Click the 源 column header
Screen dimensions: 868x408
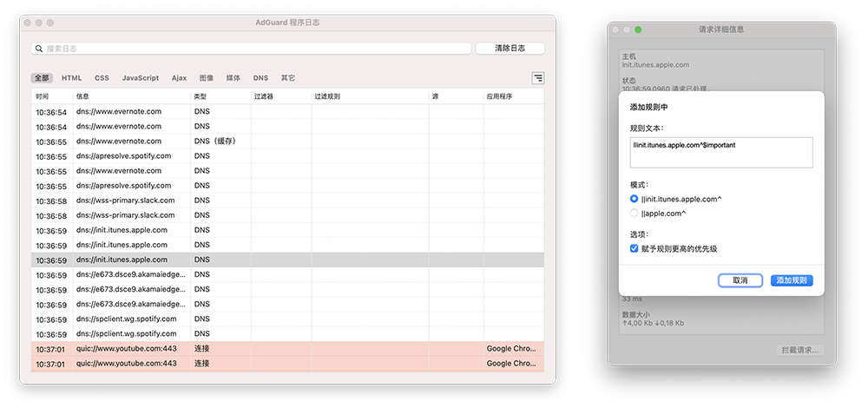click(x=457, y=96)
